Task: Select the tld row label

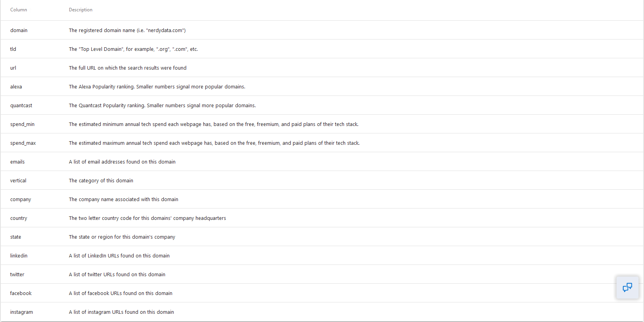Action: point(13,49)
